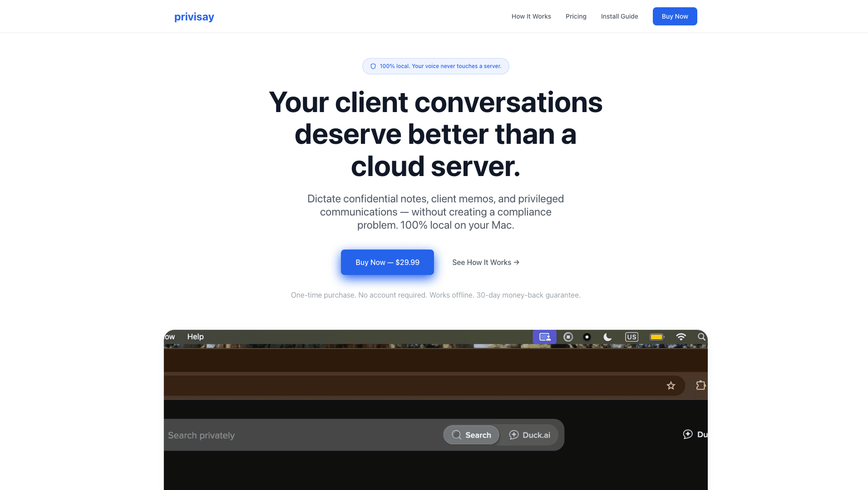The image size is (868, 490).
Task: Click the battery indicator in the menu bar
Action: click(x=656, y=337)
